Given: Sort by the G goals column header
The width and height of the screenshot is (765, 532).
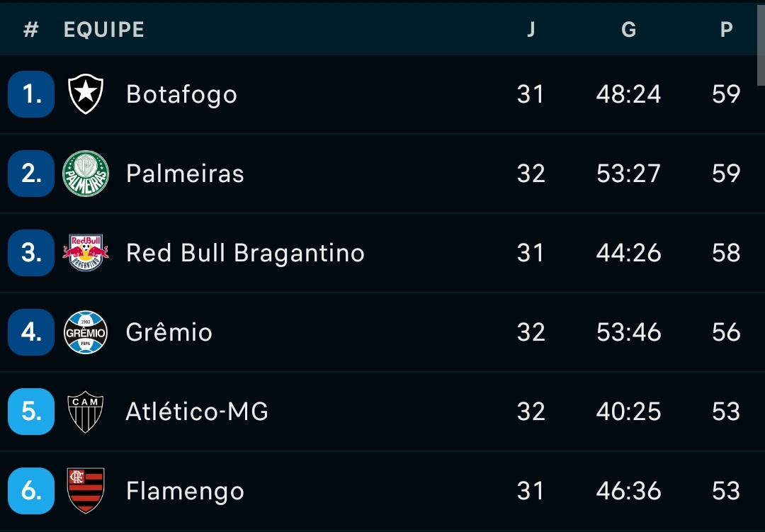Looking at the screenshot, I should point(628,30).
